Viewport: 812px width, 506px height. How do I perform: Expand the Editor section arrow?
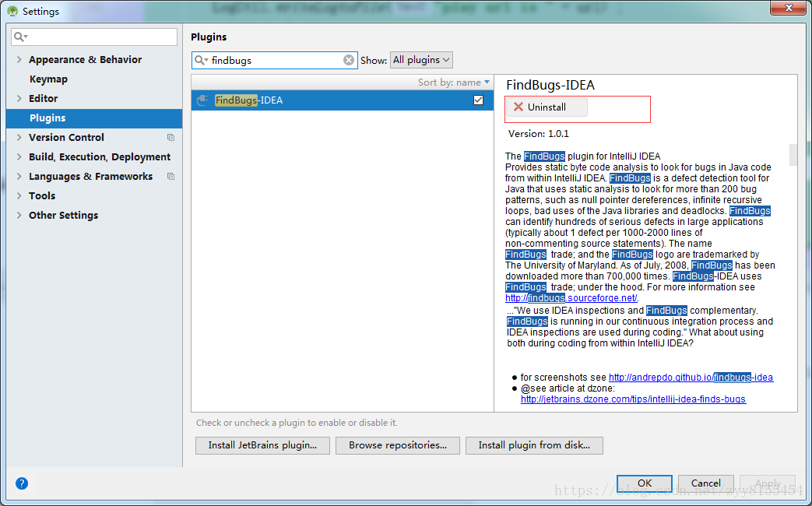[x=19, y=98]
